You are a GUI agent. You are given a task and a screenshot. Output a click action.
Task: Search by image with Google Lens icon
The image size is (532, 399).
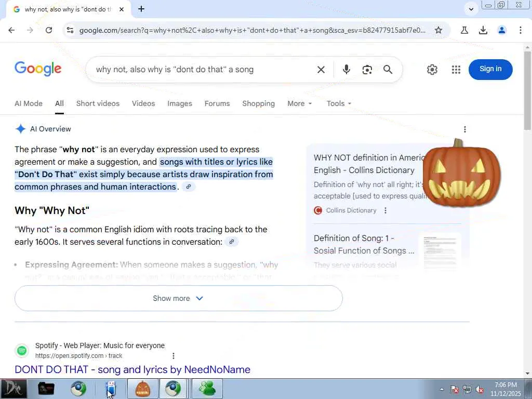(367, 70)
